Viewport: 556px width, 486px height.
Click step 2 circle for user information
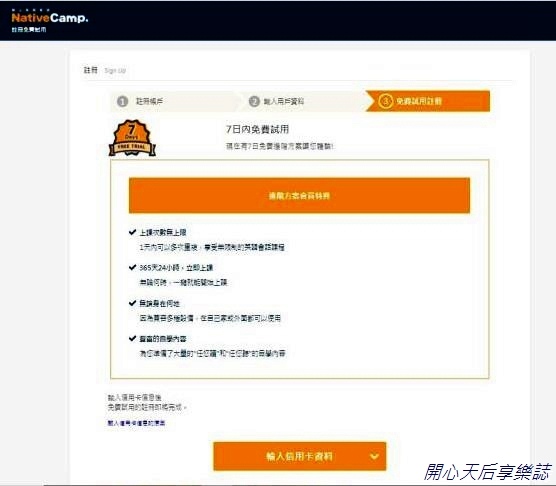point(254,101)
